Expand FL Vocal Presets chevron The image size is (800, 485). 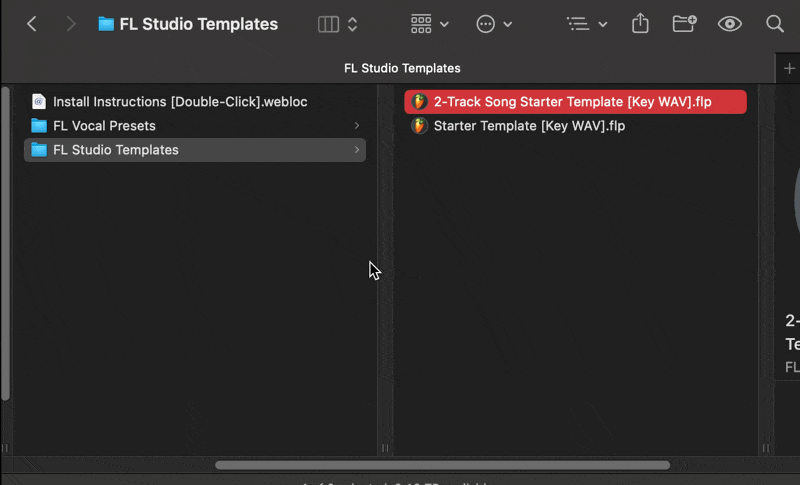(x=357, y=126)
